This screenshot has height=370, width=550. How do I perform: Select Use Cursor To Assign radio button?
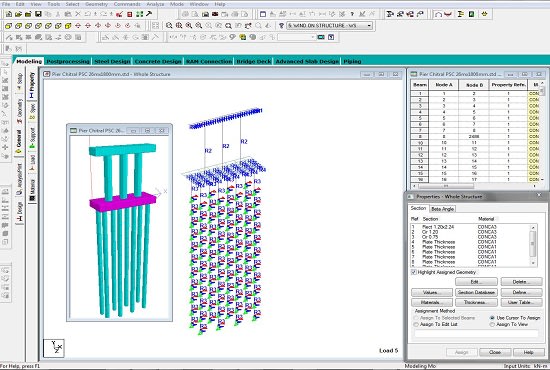pyautogui.click(x=492, y=318)
